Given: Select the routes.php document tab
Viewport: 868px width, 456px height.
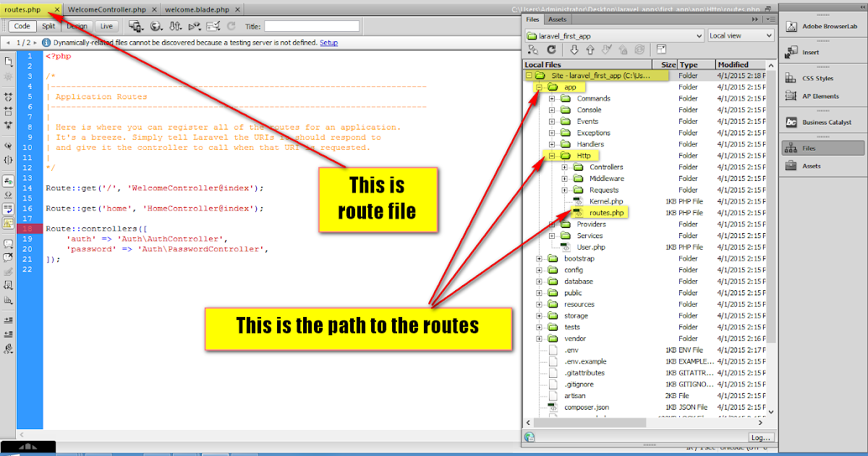Looking at the screenshot, I should tap(23, 9).
